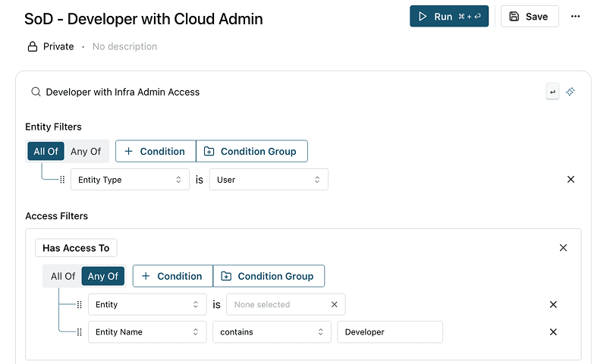Delete the Entity is condition row
The image size is (607, 364).
(x=553, y=305)
